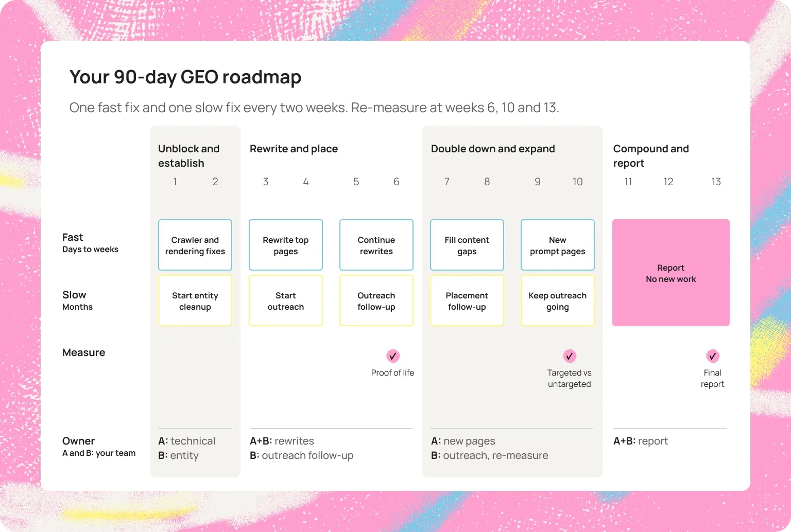Select the New prompt pages card
791x532 pixels.
tap(558, 245)
